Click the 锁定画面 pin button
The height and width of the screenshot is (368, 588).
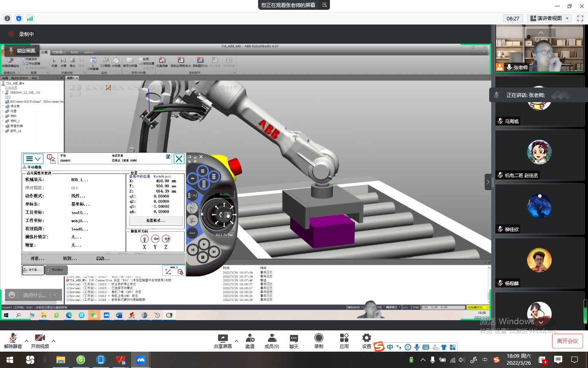[x=22, y=51]
